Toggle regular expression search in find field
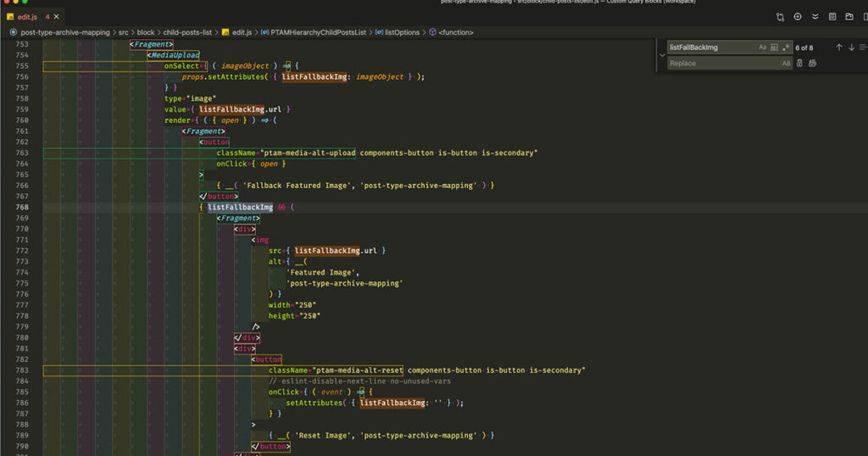868x456 pixels. pyautogui.click(x=786, y=47)
